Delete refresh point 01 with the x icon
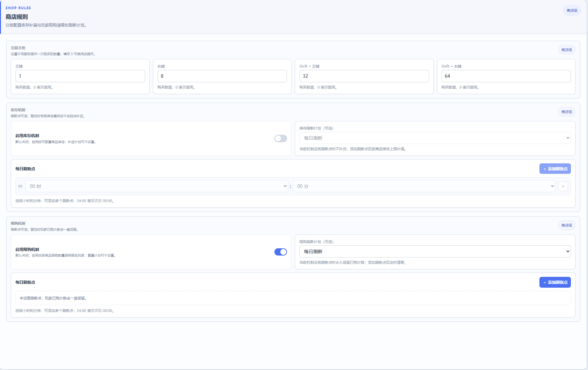This screenshot has height=370, width=588. (x=563, y=186)
